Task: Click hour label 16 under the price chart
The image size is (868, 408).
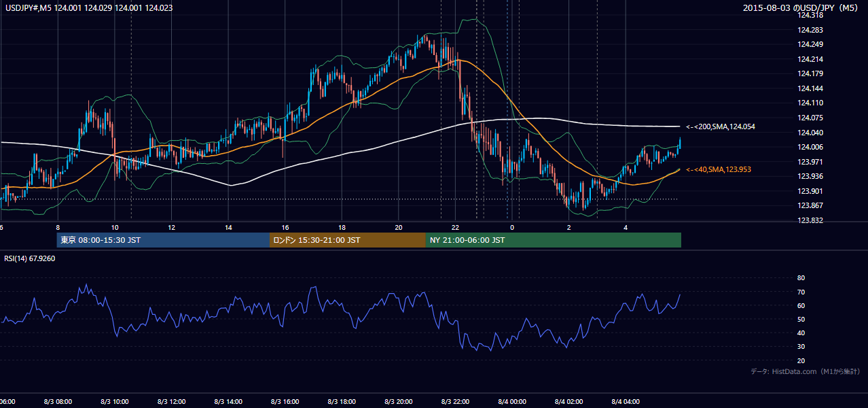Action: coord(285,227)
